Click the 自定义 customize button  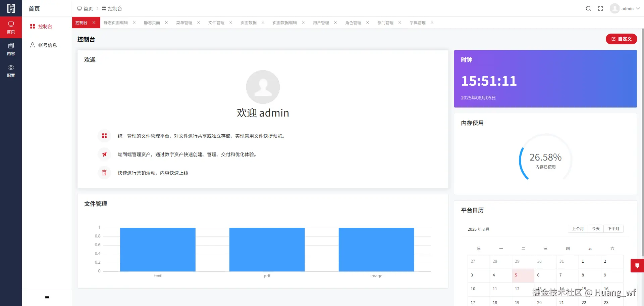621,39
